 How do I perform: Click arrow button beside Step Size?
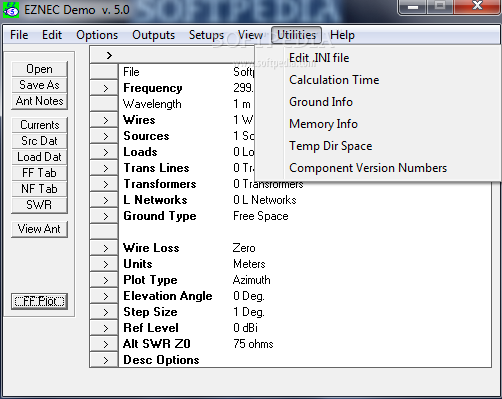tap(104, 312)
